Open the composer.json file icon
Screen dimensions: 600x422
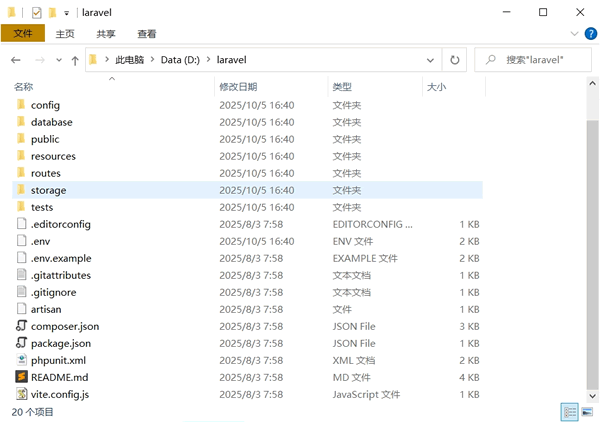21,326
